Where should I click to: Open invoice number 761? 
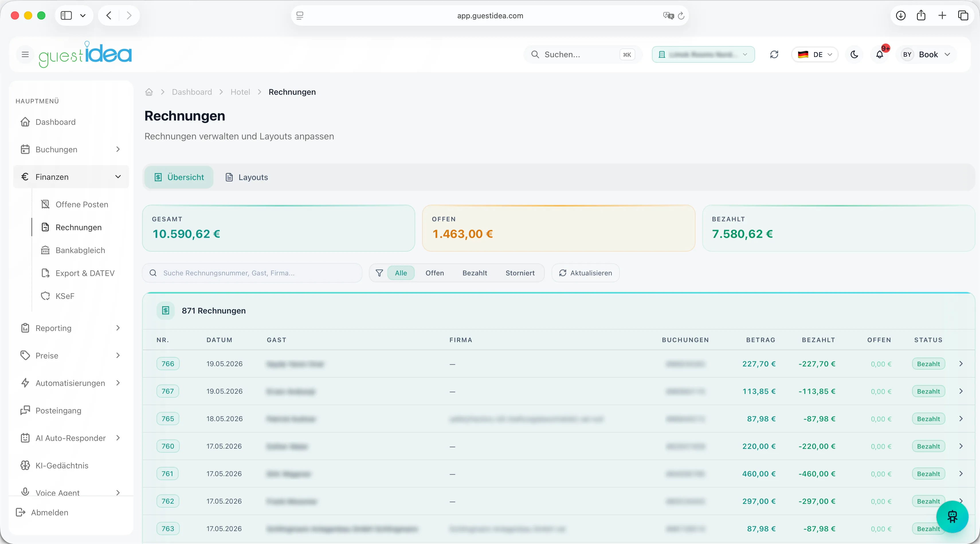167,474
